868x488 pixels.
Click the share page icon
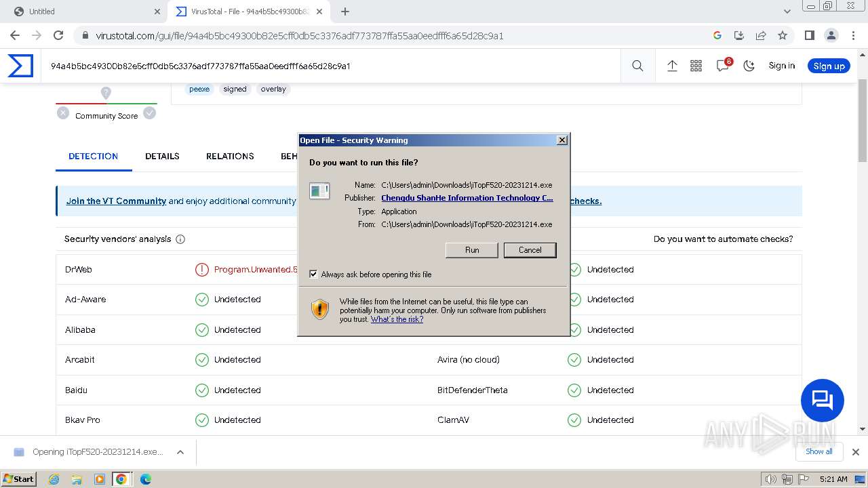[761, 35]
